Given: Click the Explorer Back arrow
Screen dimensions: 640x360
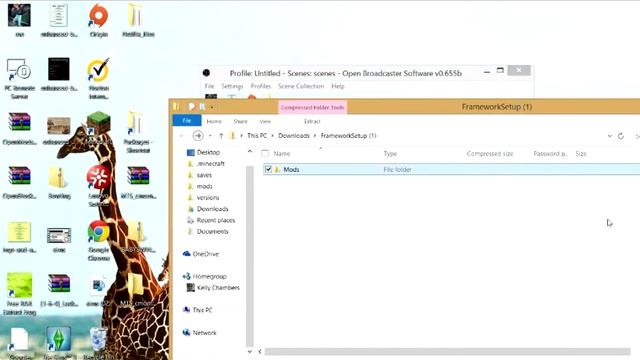Looking at the screenshot, I should [x=182, y=136].
